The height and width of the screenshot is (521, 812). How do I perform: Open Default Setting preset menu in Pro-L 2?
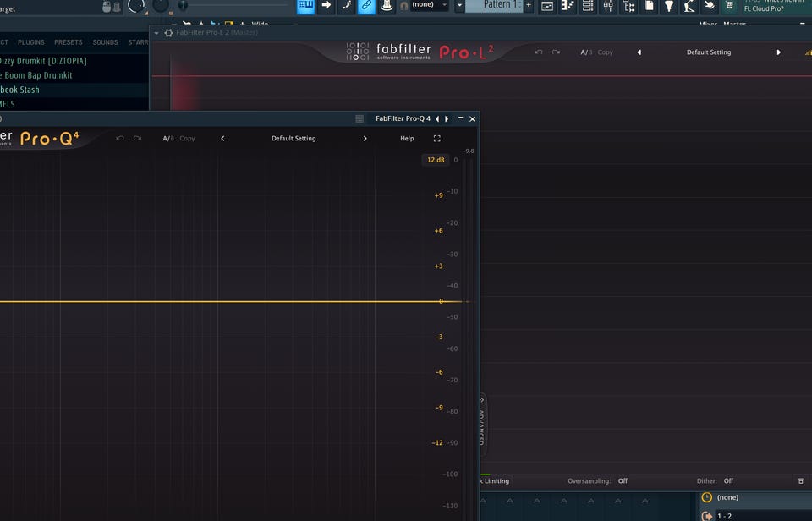[709, 52]
